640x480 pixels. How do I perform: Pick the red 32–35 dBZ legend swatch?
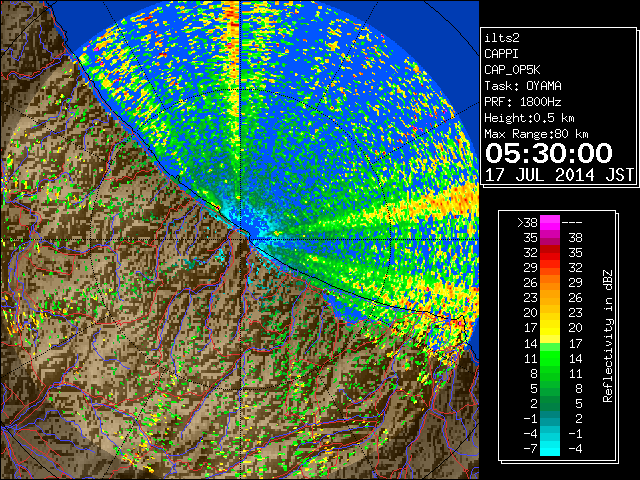point(550,252)
